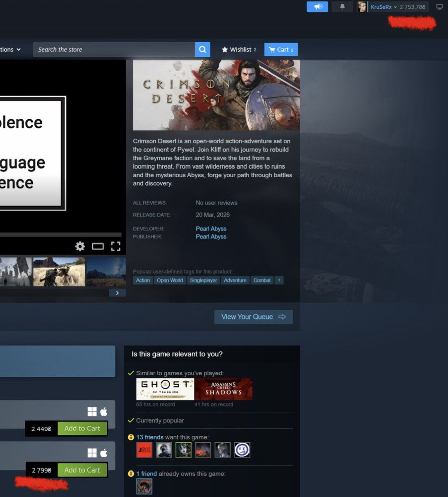Viewport: 448px width, 497px height.
Task: Click the Open World tag
Action: coord(170,280)
